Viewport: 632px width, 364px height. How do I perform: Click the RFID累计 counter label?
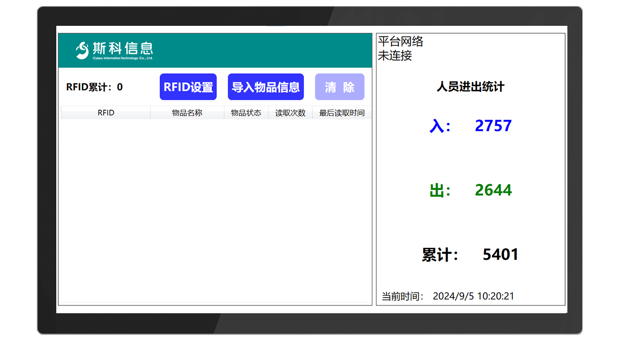[x=95, y=87]
